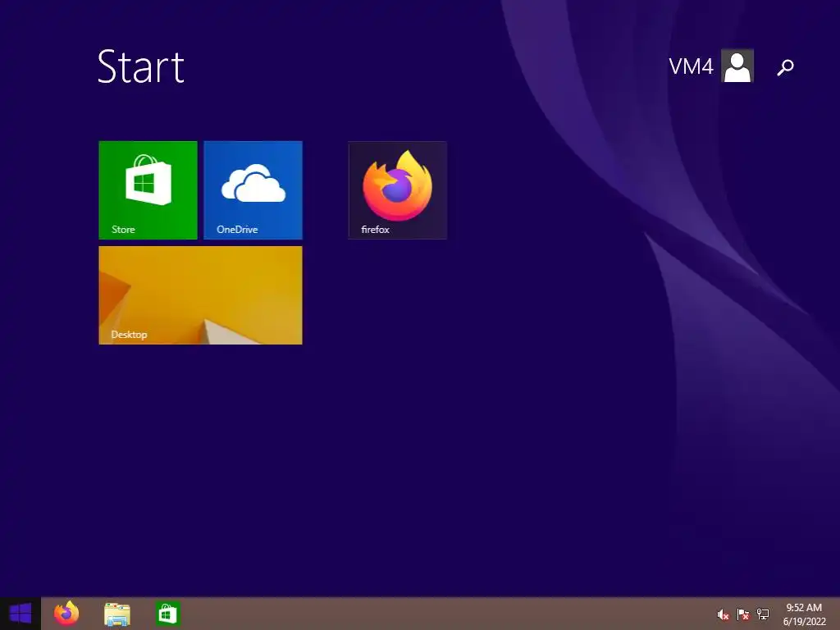Open the Store tile
The image size is (840, 630).
148,190
